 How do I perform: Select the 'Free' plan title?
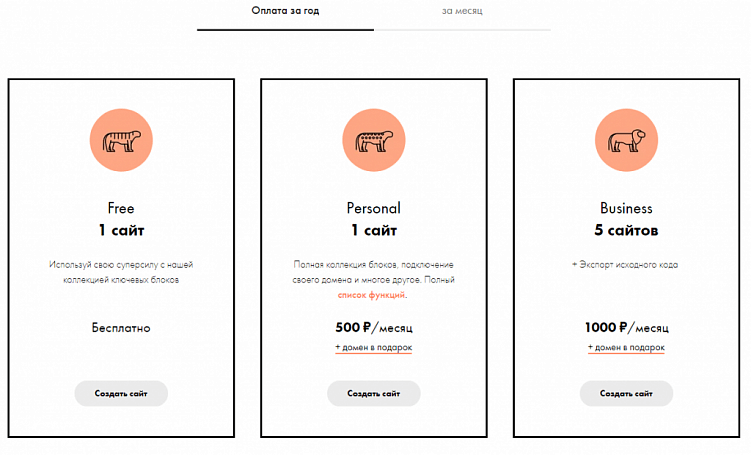point(121,209)
